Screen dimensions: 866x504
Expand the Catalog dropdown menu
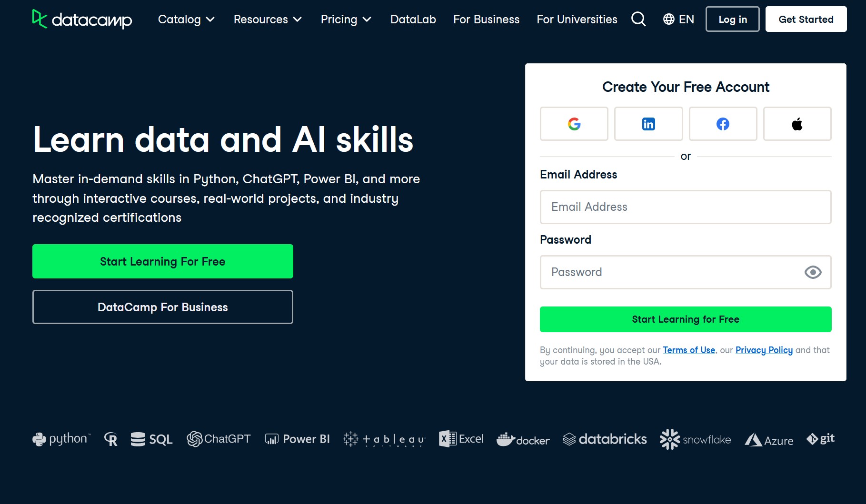pyautogui.click(x=186, y=19)
